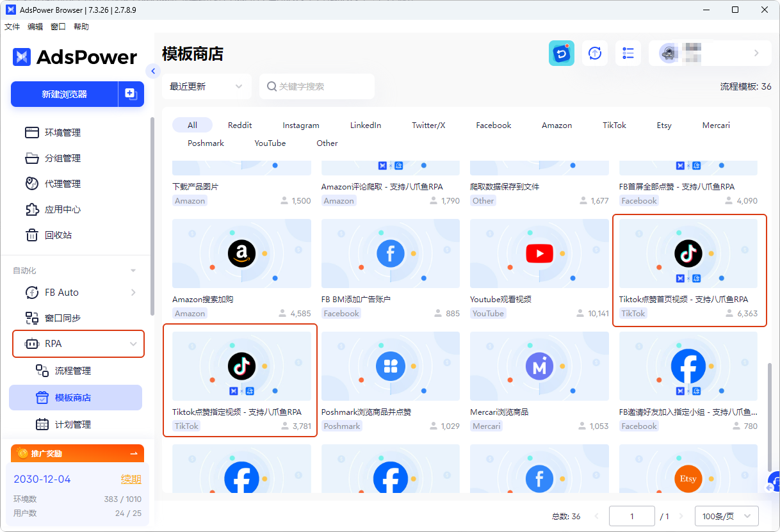Collapse the sidebar with arrow button
The width and height of the screenshot is (780, 532).
(x=152, y=71)
